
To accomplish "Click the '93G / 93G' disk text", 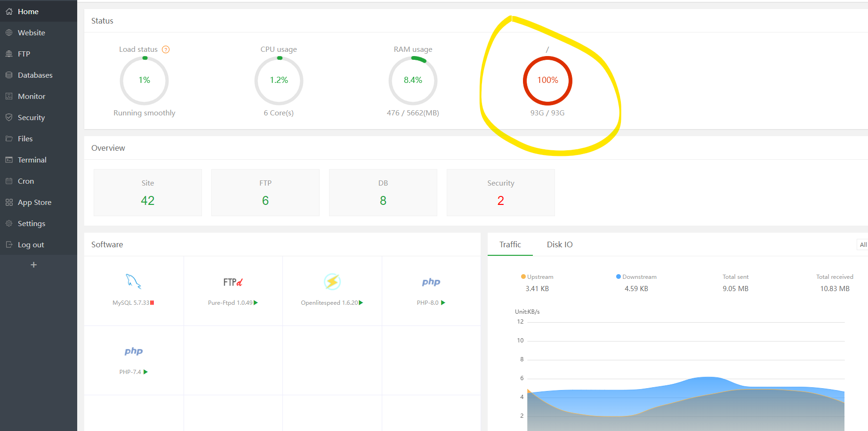I will click(x=547, y=113).
